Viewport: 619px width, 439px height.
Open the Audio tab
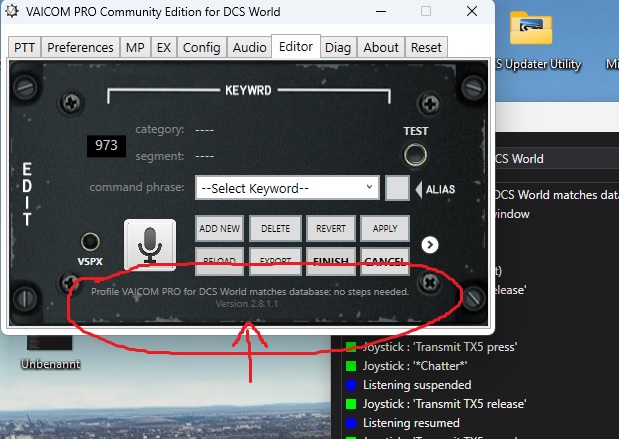tap(249, 47)
